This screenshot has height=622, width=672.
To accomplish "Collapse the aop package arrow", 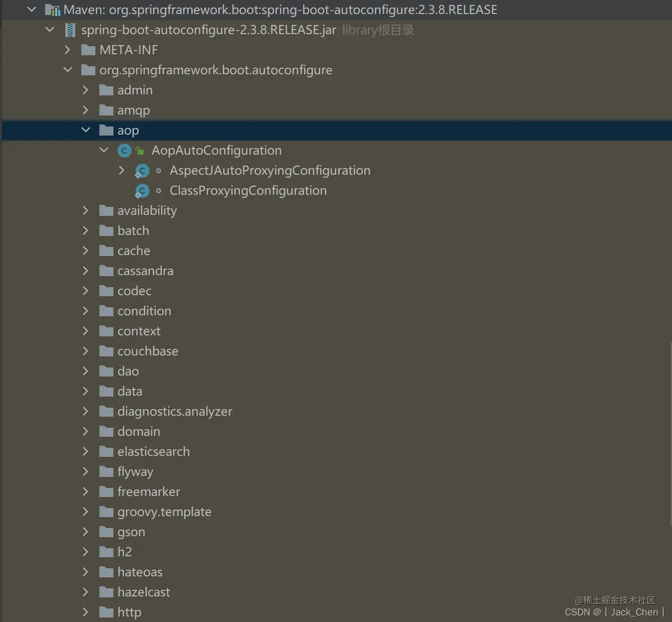I will click(86, 130).
